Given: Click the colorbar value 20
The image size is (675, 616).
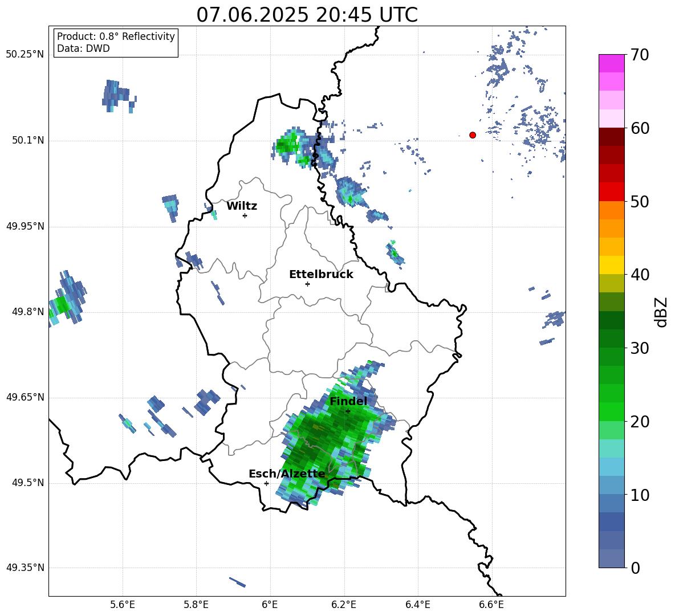Looking at the screenshot, I should 640,422.
